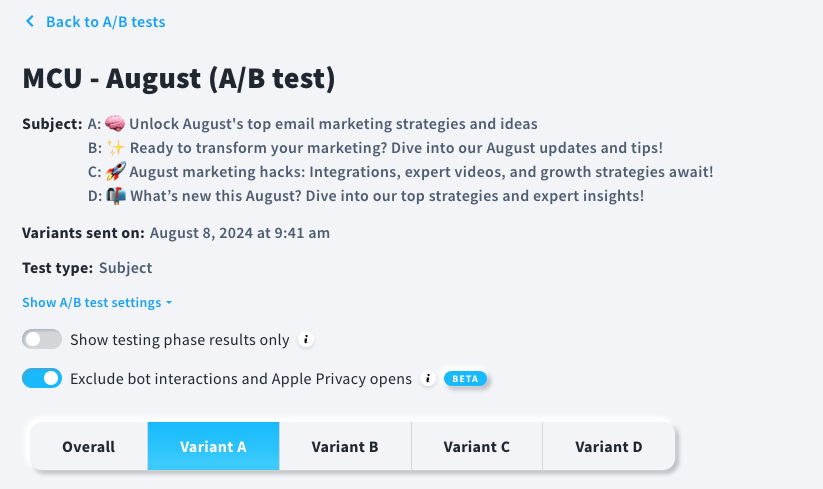Go back to A/B tests link
The width and height of the screenshot is (823, 489).
(x=105, y=21)
